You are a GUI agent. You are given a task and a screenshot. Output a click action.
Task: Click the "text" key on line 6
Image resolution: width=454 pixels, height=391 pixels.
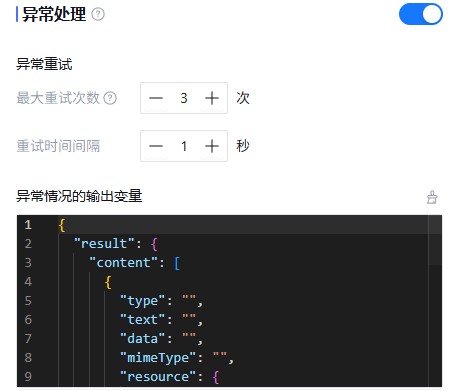click(x=142, y=320)
